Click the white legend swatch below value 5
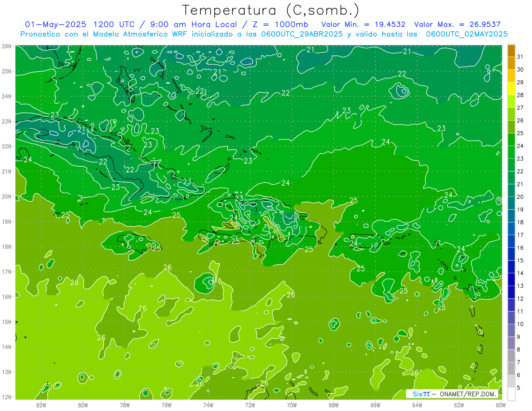This screenshot has width=532, height=411. (x=511, y=394)
